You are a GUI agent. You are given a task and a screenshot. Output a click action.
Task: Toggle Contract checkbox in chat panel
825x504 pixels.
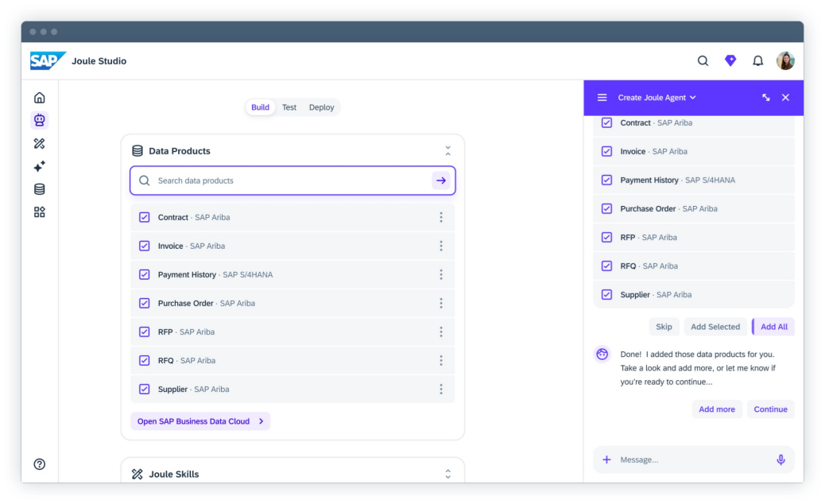pyautogui.click(x=606, y=122)
